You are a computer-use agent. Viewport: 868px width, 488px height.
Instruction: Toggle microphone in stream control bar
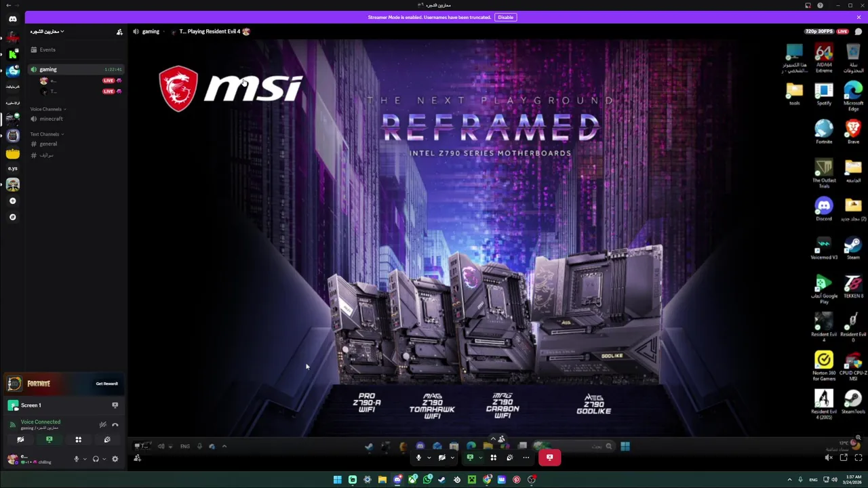(418, 457)
